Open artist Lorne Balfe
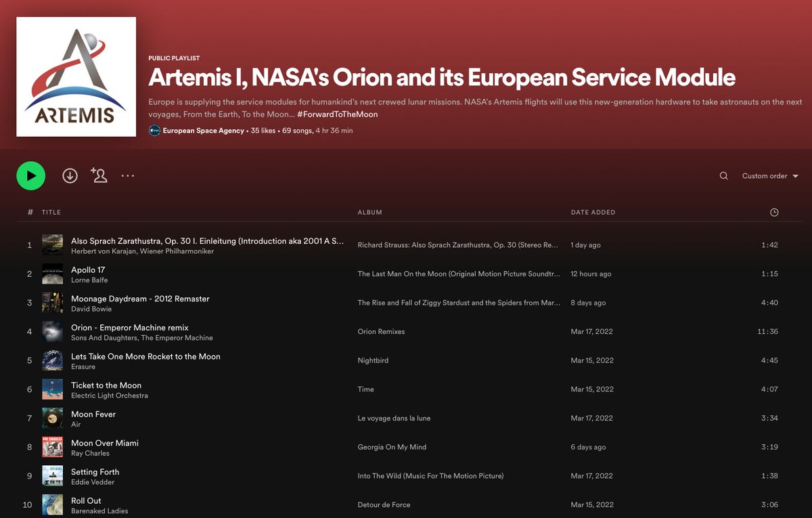The height and width of the screenshot is (518, 812). click(x=89, y=280)
